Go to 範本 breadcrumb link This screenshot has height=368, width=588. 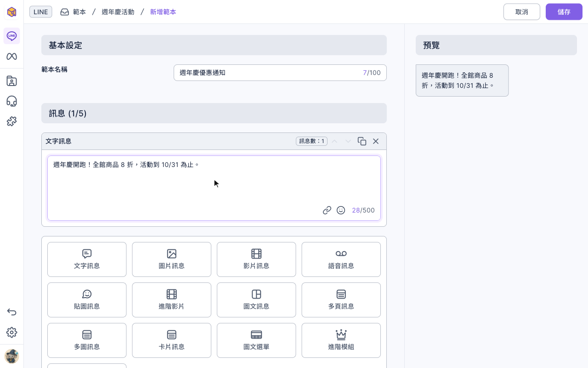(73, 12)
